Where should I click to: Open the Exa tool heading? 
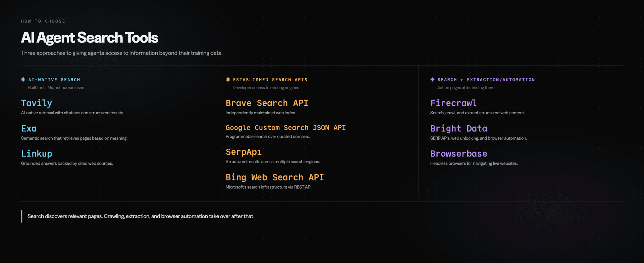29,128
